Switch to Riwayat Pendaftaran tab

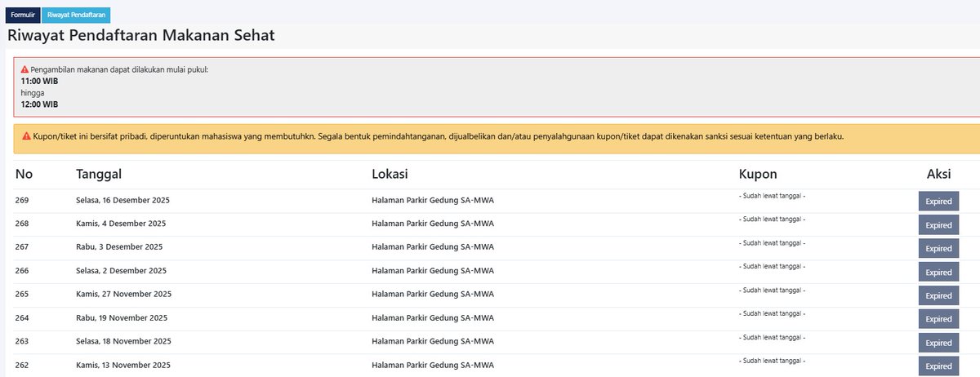coord(76,15)
